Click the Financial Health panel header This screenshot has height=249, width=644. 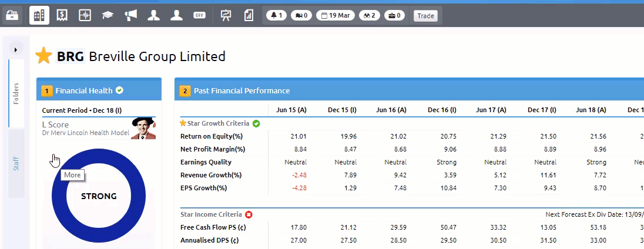99,90
